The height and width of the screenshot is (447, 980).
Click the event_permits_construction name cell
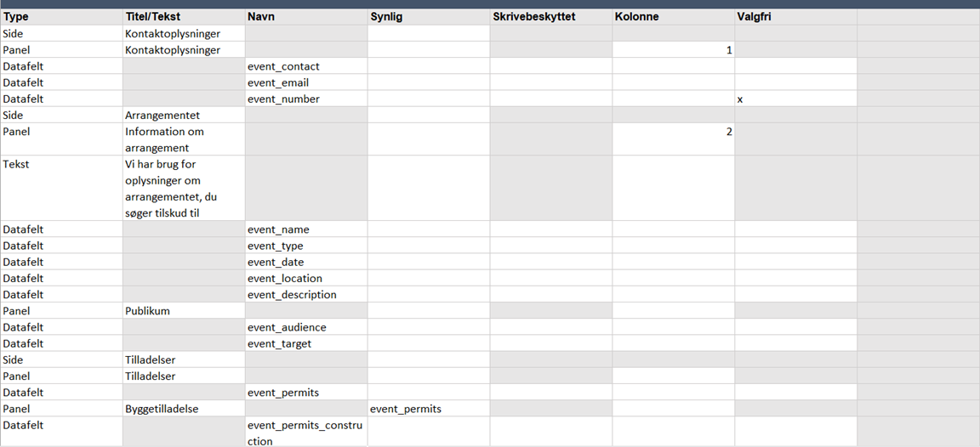click(305, 432)
